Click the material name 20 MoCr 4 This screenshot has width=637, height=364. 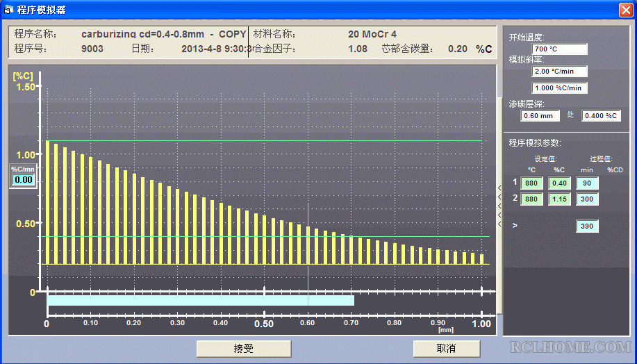coord(372,34)
